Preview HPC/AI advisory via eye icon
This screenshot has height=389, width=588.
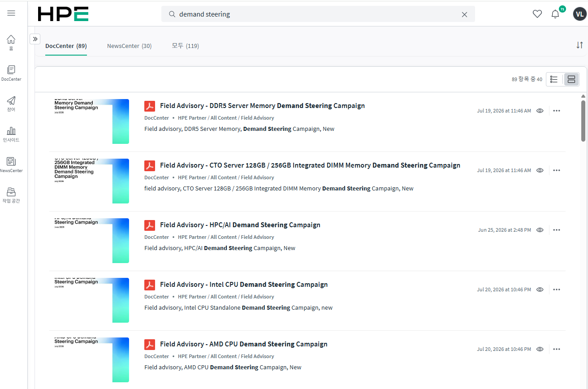point(540,230)
